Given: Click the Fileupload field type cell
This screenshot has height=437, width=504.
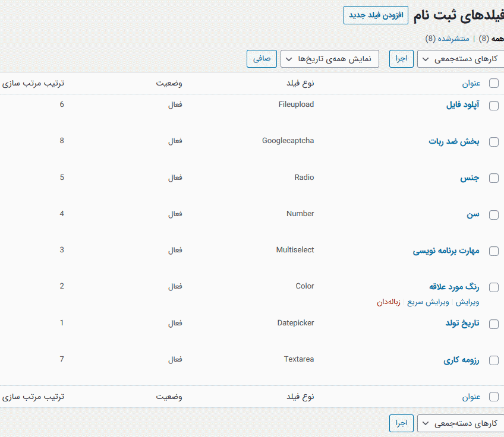Looking at the screenshot, I should click(x=296, y=104).
